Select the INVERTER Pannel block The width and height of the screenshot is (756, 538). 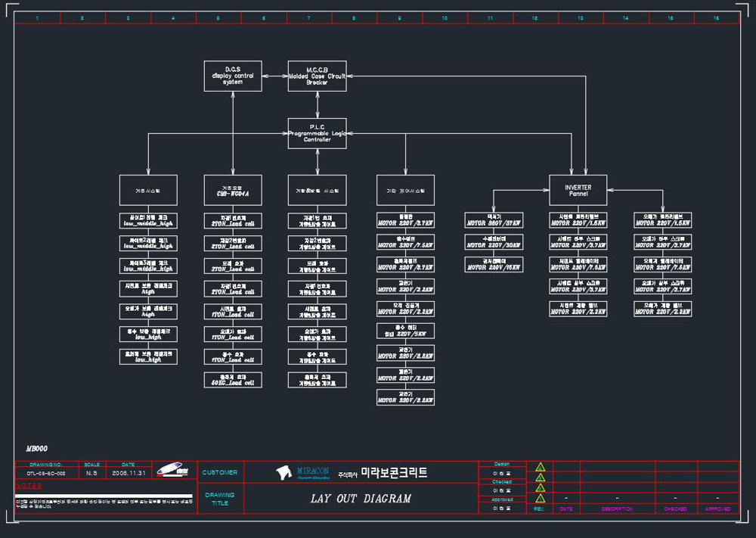pos(578,190)
